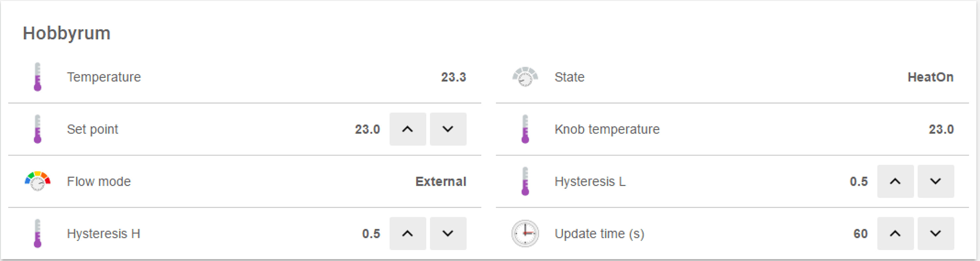Raise Hysteresis H with up arrow
Screen dimensions: 980x261
click(x=407, y=233)
